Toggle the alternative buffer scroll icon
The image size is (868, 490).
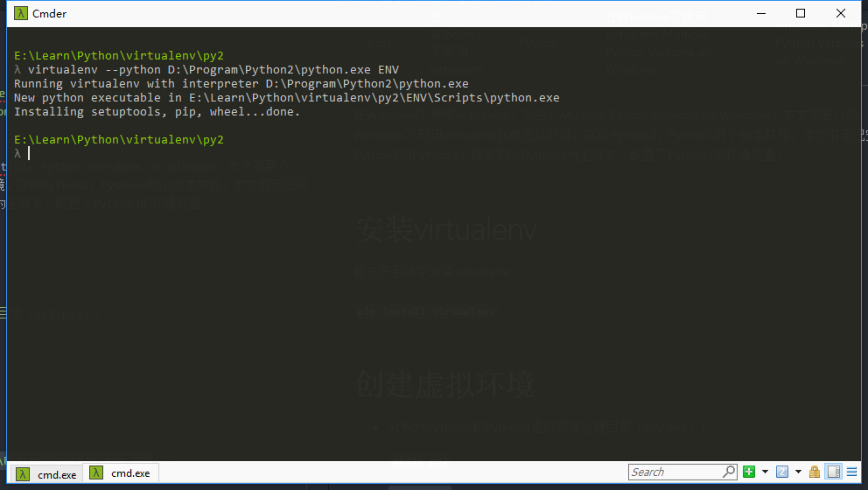pos(834,472)
